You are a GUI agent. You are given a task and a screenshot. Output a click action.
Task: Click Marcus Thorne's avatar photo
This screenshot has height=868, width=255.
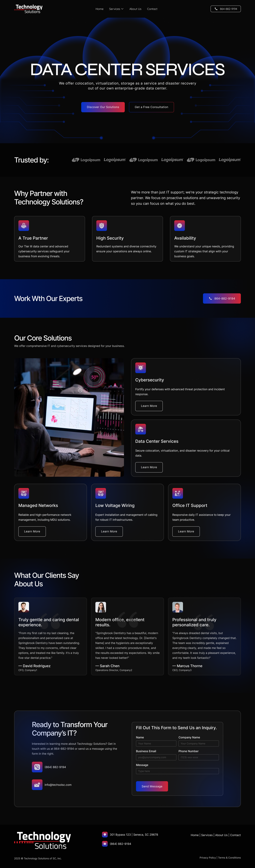177,607
